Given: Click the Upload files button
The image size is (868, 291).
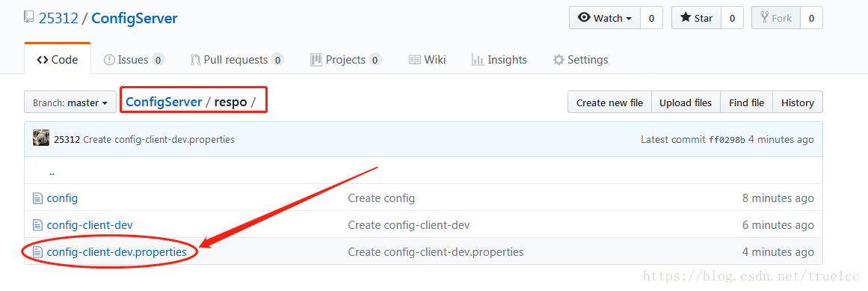Looking at the screenshot, I should (x=686, y=102).
